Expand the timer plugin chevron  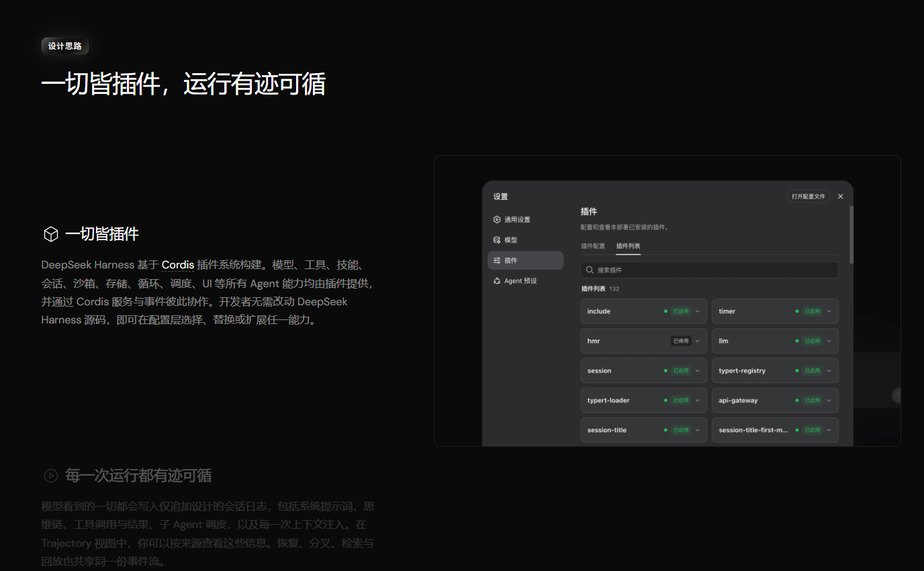pos(829,311)
